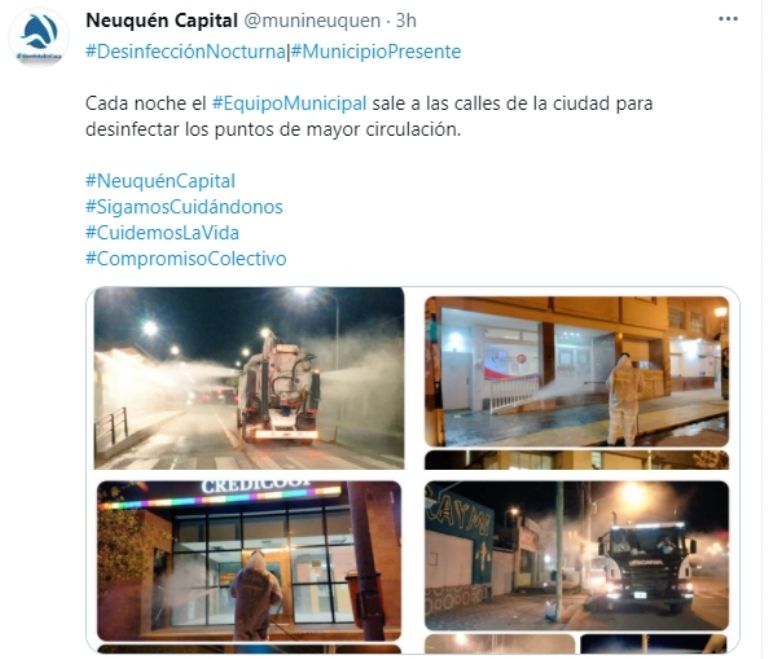This screenshot has width=768, height=659.
Task: Follow the #EquipoMunicipal hashtag link
Action: click(x=289, y=103)
